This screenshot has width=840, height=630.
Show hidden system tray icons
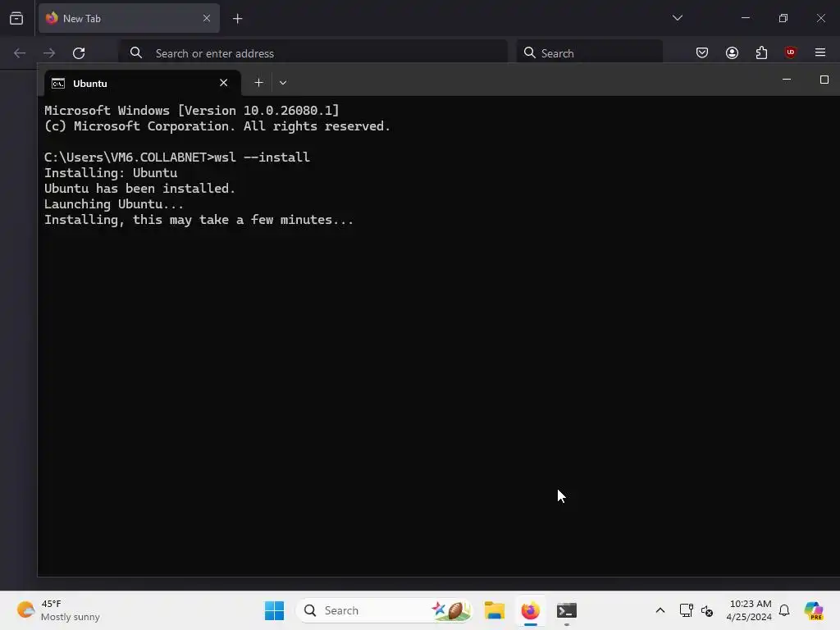coord(660,610)
